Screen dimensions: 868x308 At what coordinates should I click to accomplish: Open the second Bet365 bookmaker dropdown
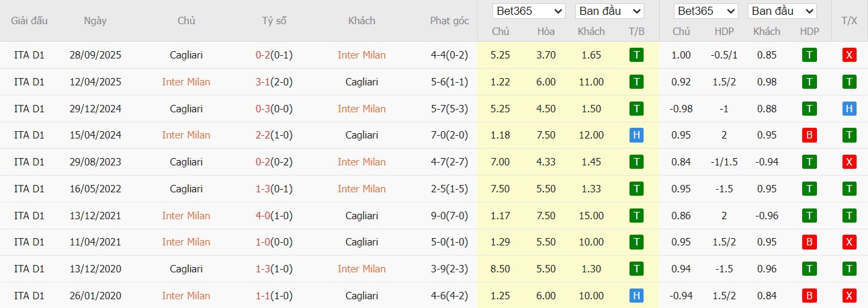tap(707, 11)
